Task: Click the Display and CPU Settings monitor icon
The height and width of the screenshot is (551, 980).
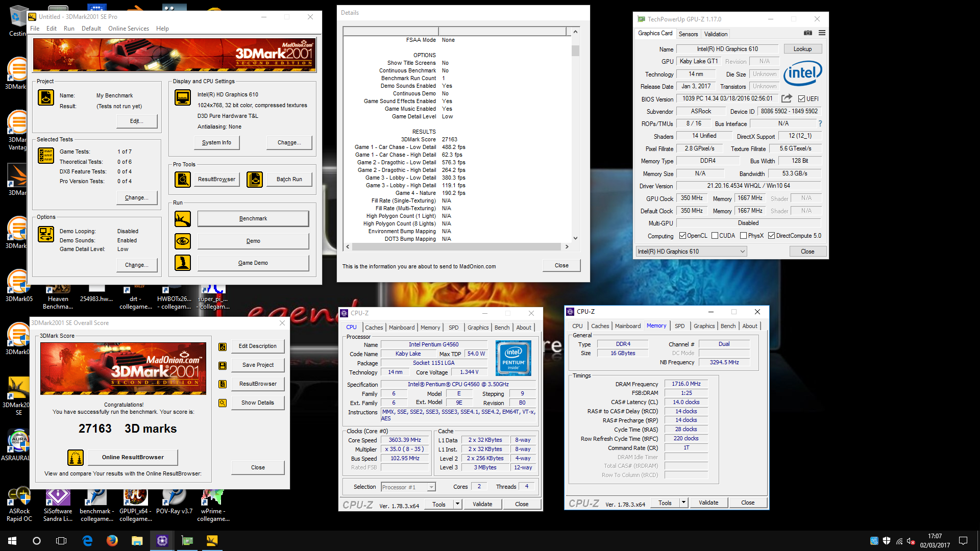Action: coord(183,97)
